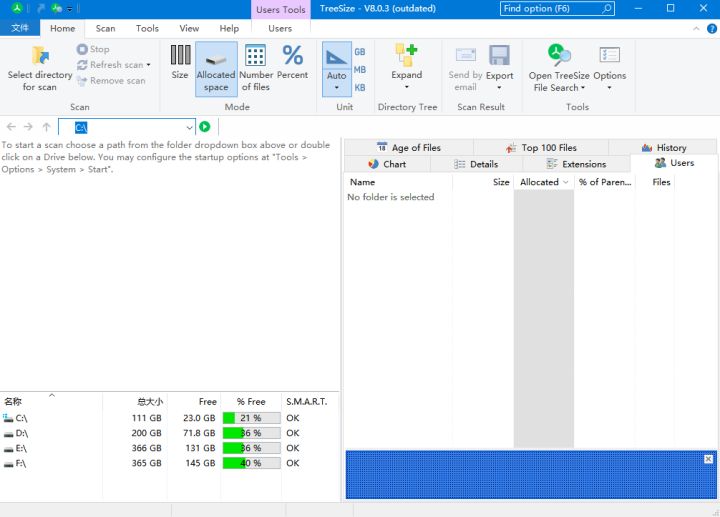Select the F:\ drive row
Viewport: 720px width, 517px height.
coord(169,463)
